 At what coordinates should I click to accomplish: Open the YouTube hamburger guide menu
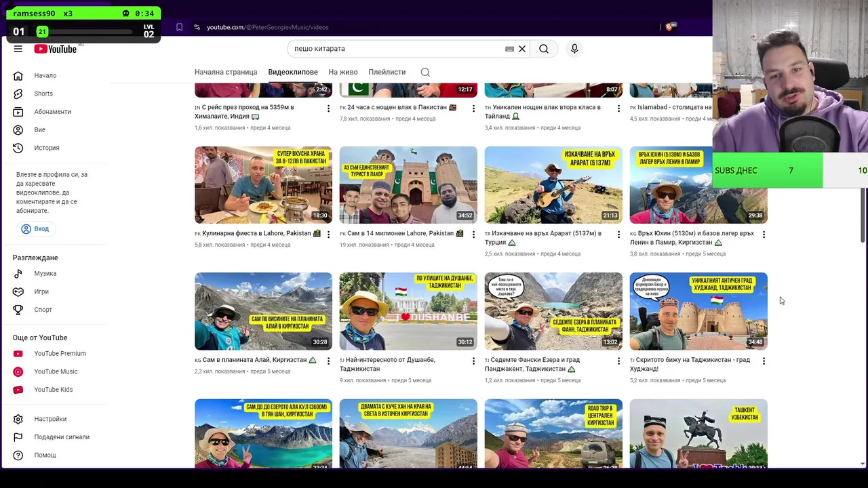point(18,49)
